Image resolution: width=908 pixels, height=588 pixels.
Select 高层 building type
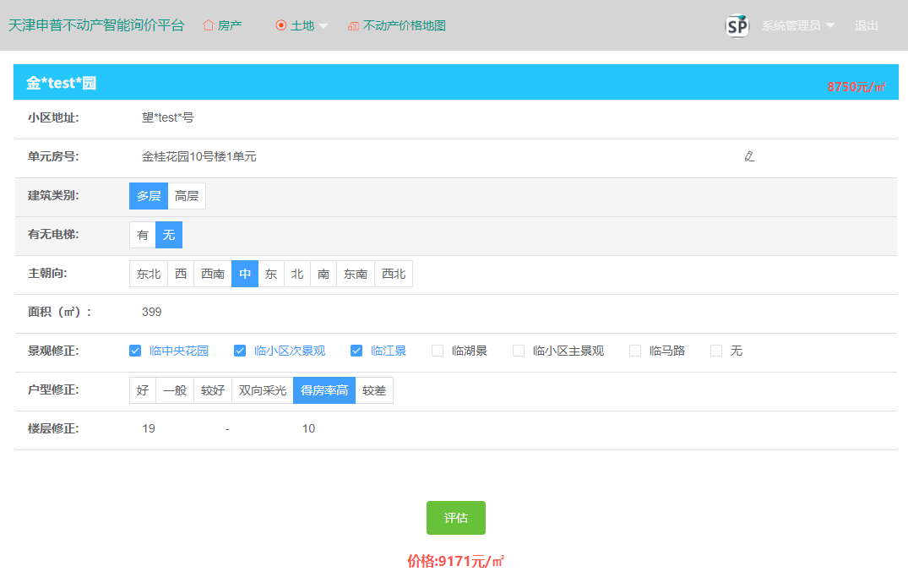(x=187, y=196)
